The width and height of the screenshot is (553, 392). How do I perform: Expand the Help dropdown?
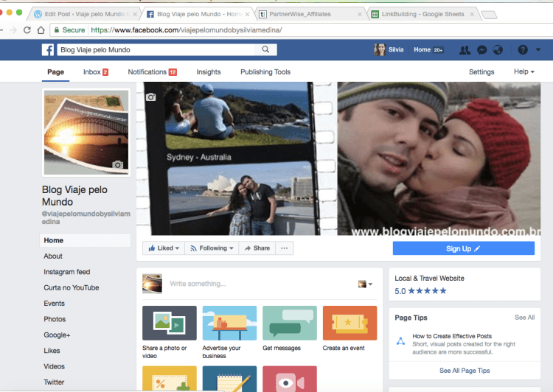click(x=524, y=71)
